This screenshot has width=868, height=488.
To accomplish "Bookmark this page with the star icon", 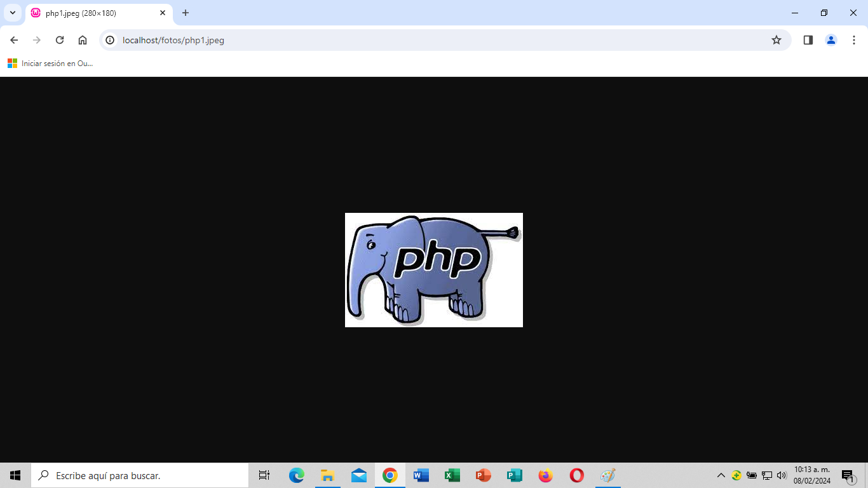I will [776, 40].
